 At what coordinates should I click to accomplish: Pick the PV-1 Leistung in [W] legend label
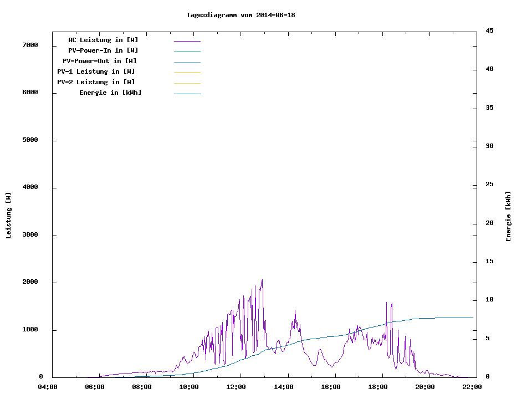pos(96,71)
